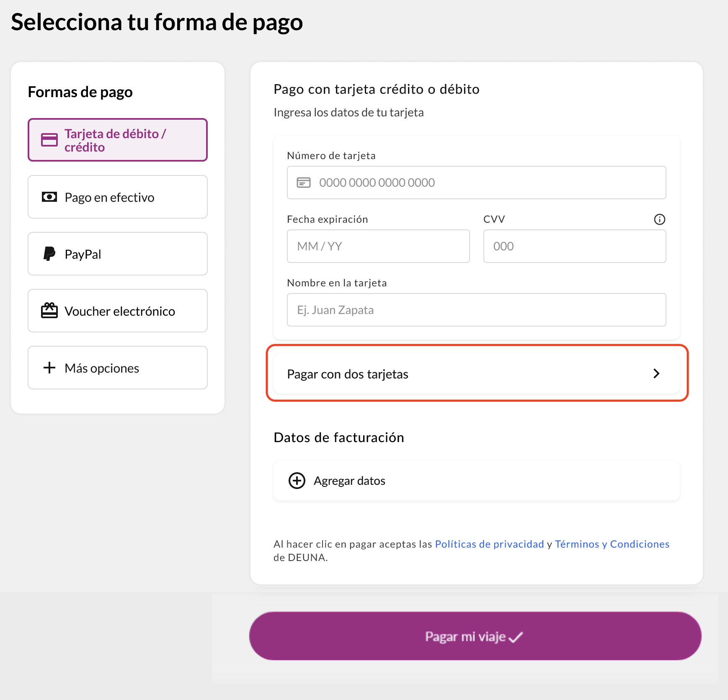The width and height of the screenshot is (728, 700).
Task: Open Políticas de privacidad link
Action: (489, 544)
